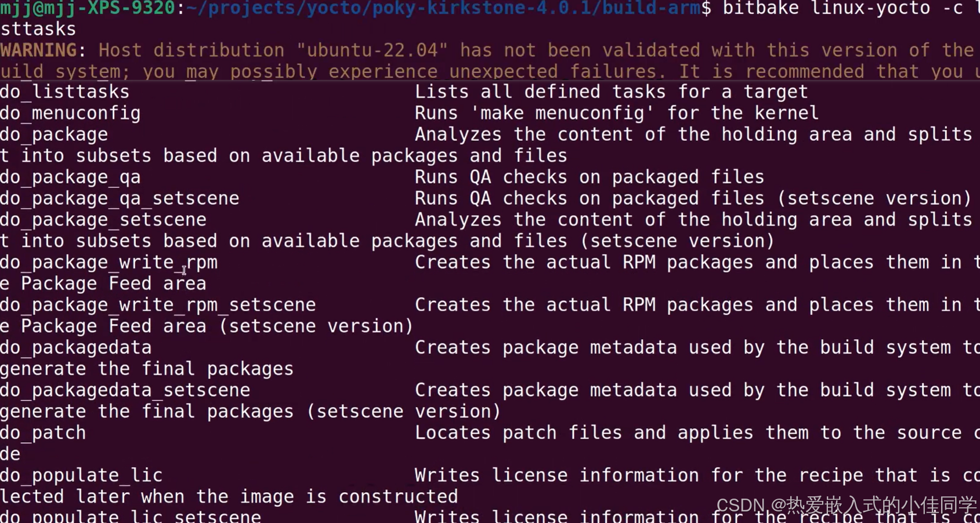Click the do_patch task name

(43, 433)
